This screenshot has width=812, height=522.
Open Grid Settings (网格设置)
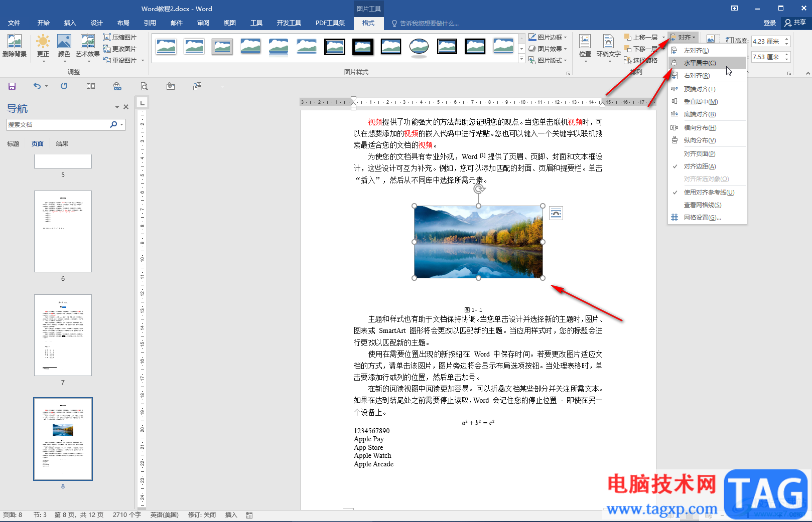[707, 218]
